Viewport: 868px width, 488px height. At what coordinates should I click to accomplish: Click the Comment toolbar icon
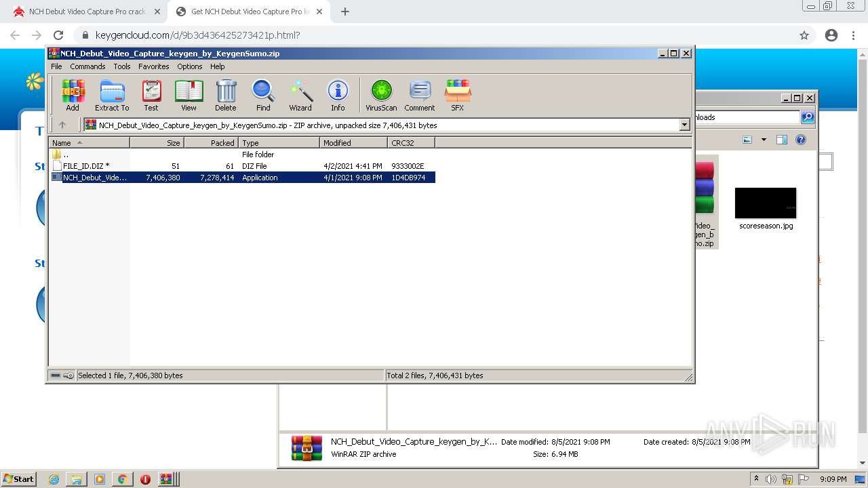[x=420, y=95]
